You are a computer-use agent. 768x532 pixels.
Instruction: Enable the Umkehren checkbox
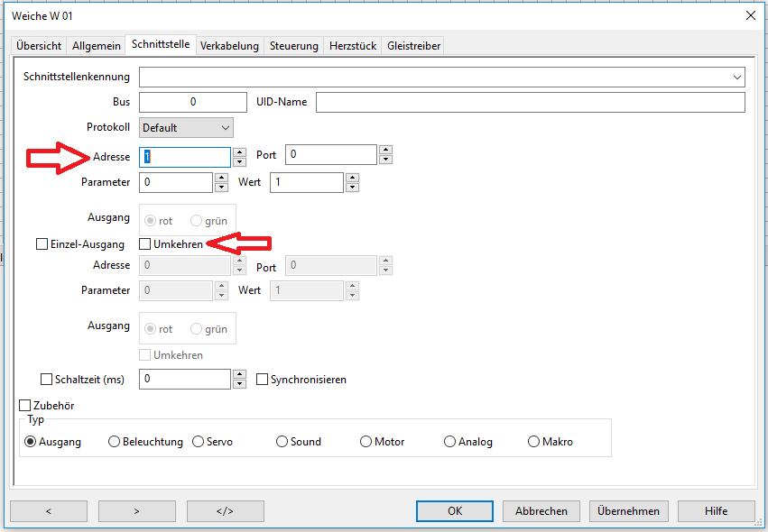pyautogui.click(x=145, y=243)
